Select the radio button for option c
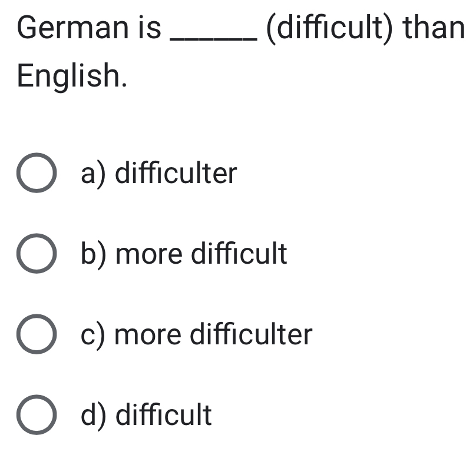 pyautogui.click(x=37, y=334)
